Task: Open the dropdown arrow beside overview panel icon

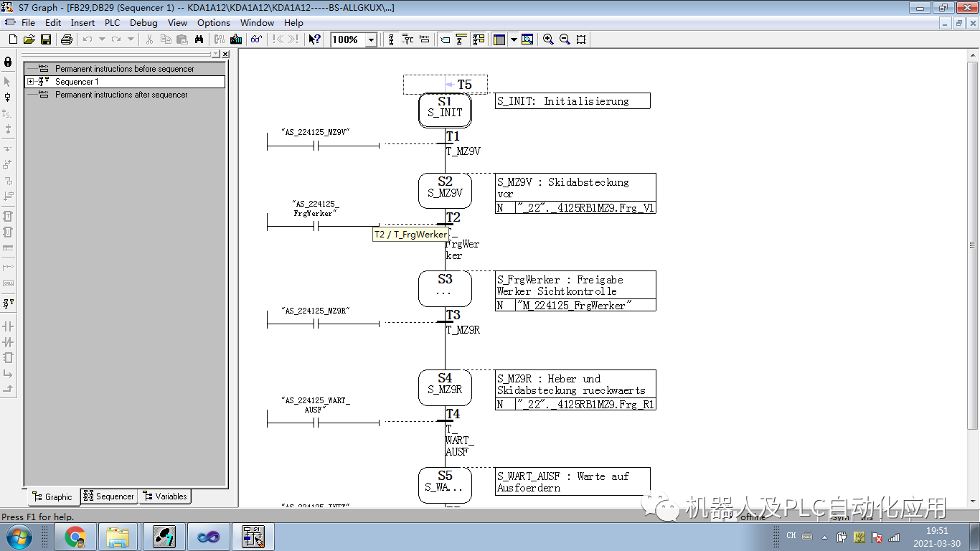Action: click(514, 39)
